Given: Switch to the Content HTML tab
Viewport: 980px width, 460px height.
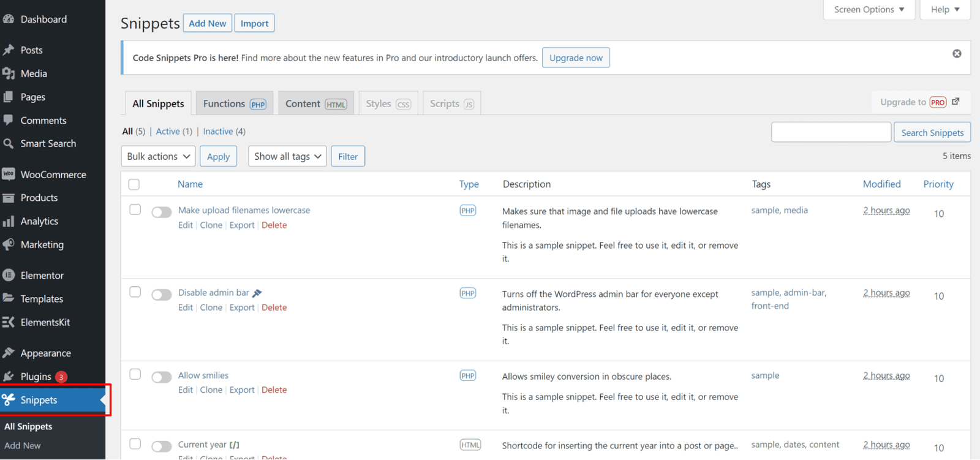Looking at the screenshot, I should pyautogui.click(x=316, y=104).
